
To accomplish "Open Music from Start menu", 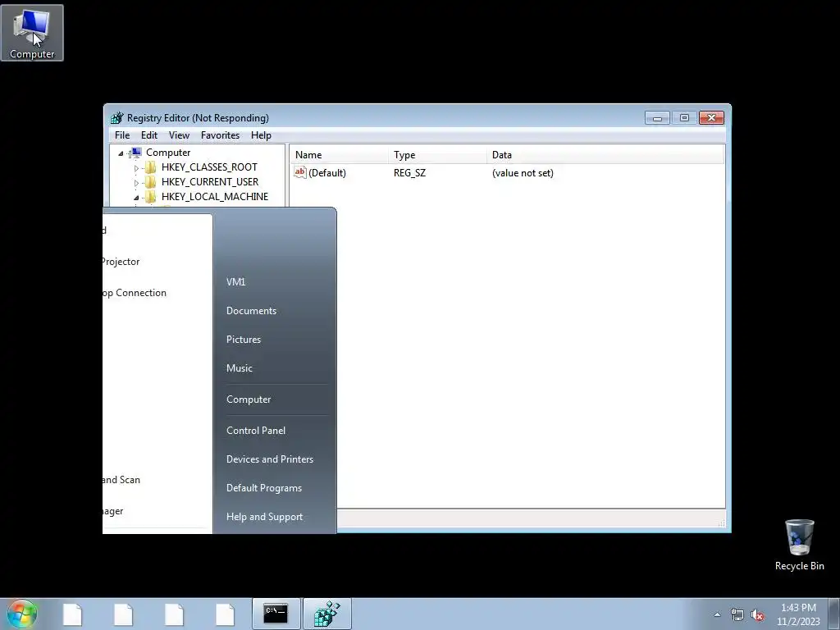I will pyautogui.click(x=239, y=368).
